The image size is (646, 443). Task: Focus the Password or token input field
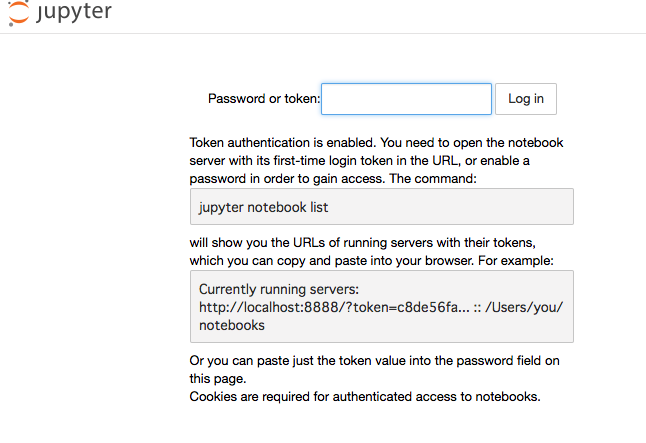click(406, 98)
